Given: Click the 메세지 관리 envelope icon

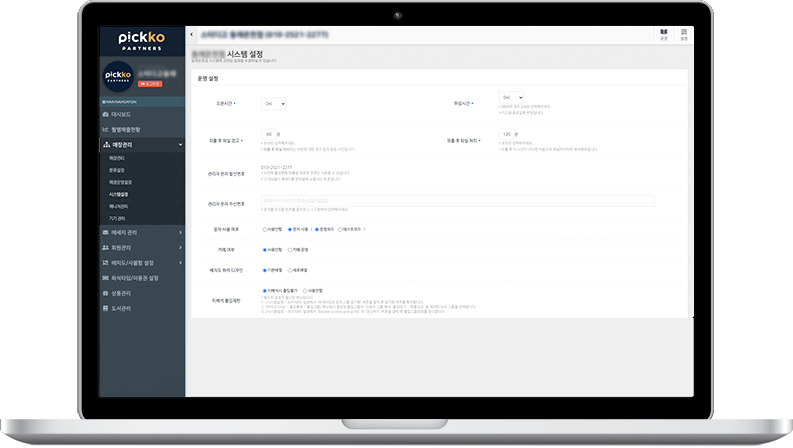Looking at the screenshot, I should [105, 232].
